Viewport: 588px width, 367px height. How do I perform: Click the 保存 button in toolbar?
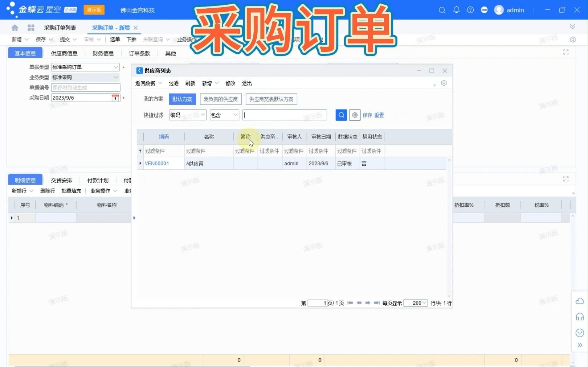pyautogui.click(x=41, y=39)
